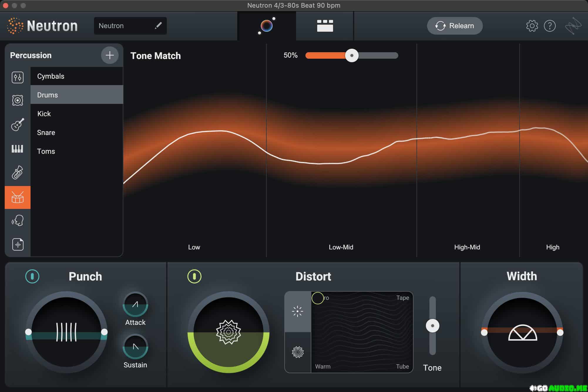Switch to the detailed modules view icon

[x=325, y=26]
